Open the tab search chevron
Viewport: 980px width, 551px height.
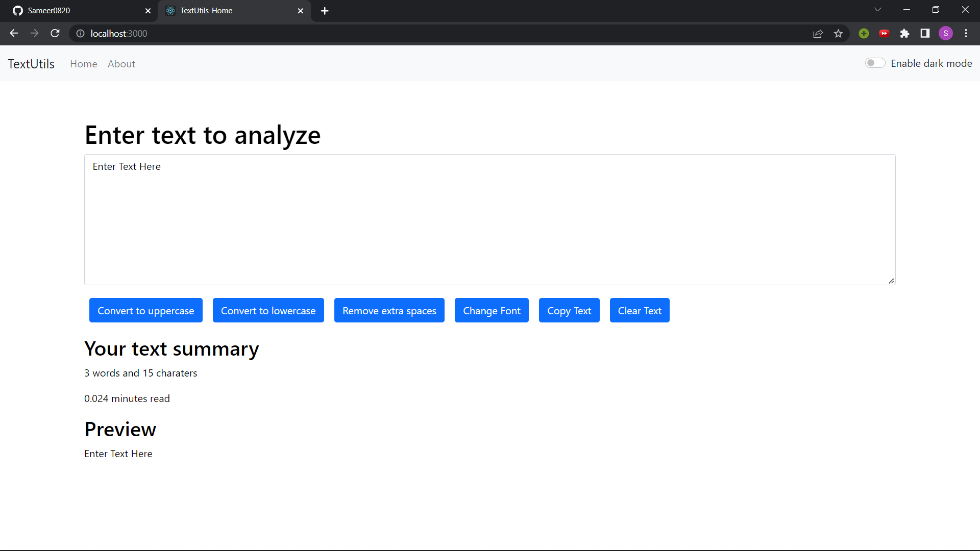coord(877,9)
